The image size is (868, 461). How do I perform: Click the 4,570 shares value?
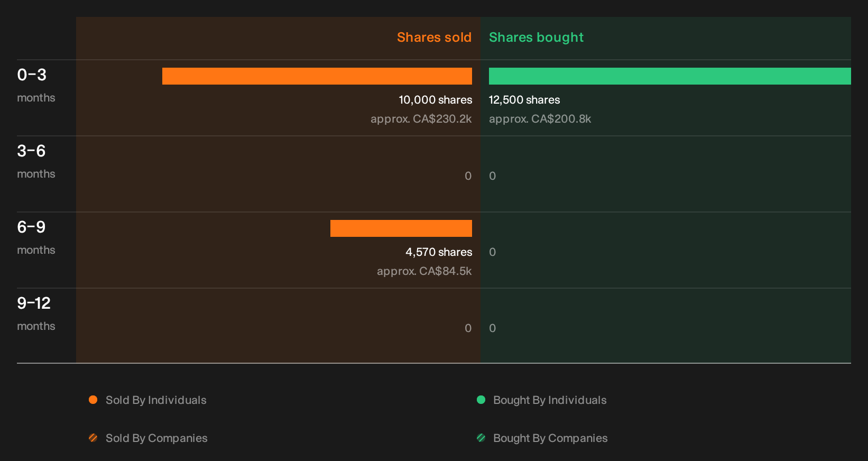coord(439,252)
